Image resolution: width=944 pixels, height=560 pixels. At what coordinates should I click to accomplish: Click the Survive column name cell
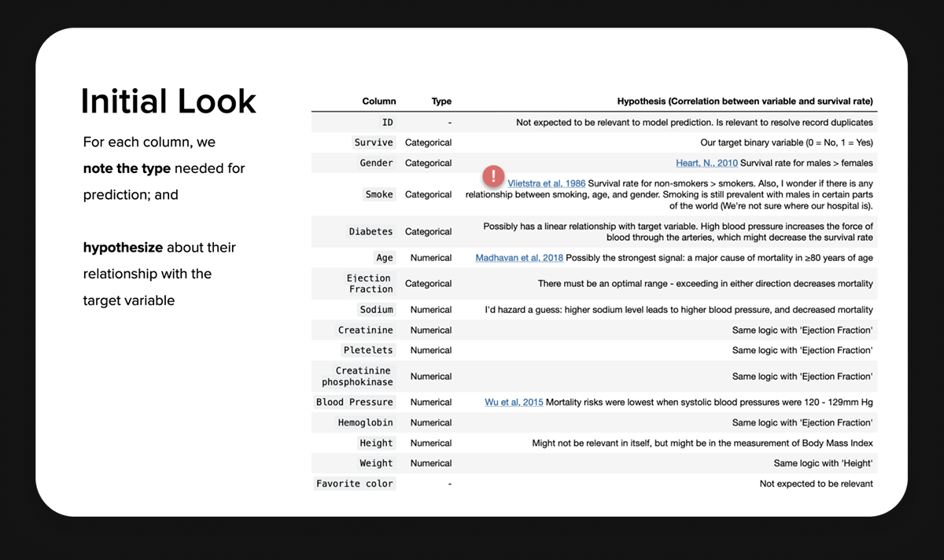tap(374, 142)
